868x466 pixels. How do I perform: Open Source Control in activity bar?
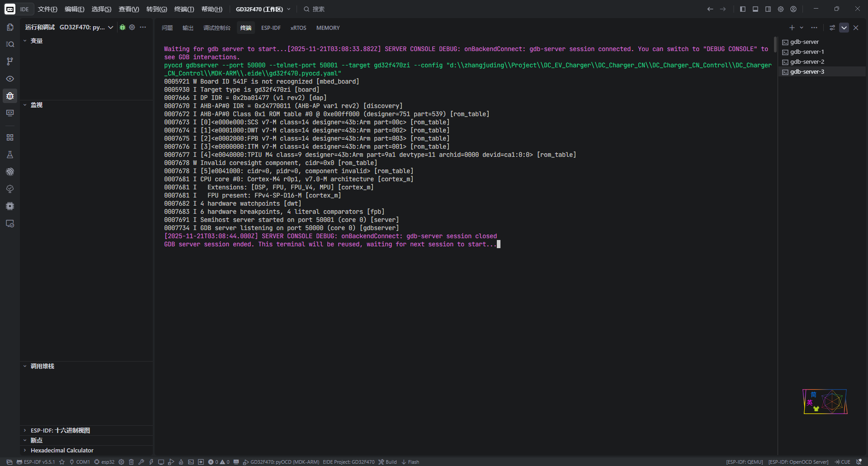tap(10, 61)
